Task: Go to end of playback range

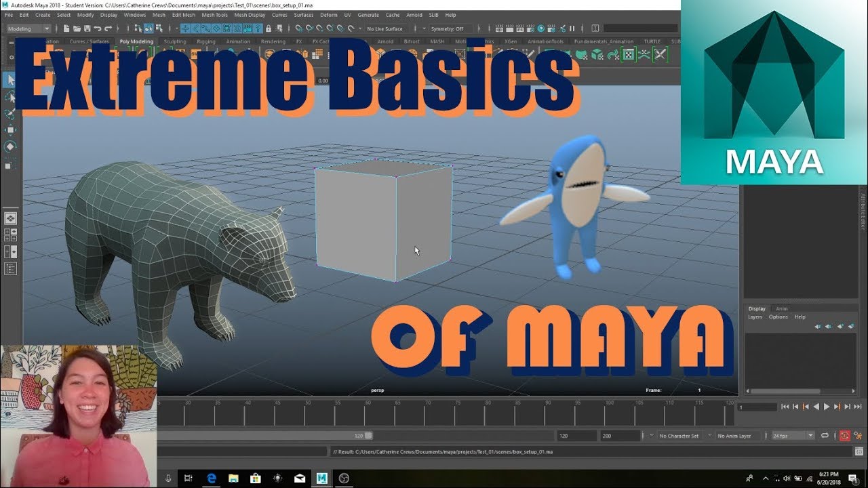Action: 857,407
